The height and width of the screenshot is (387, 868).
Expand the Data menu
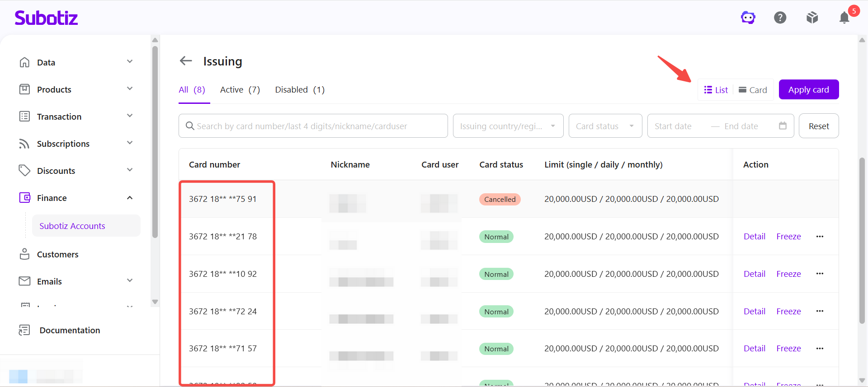pyautogui.click(x=130, y=62)
